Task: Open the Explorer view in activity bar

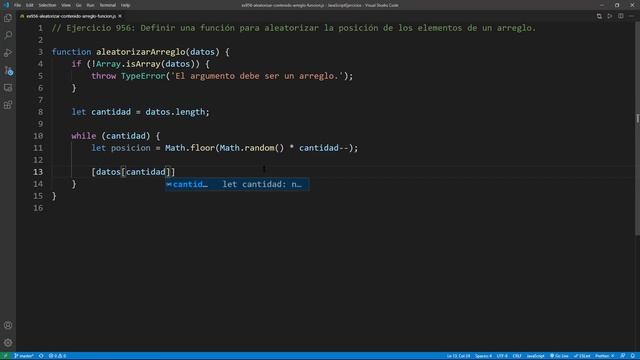Action: click(8, 18)
